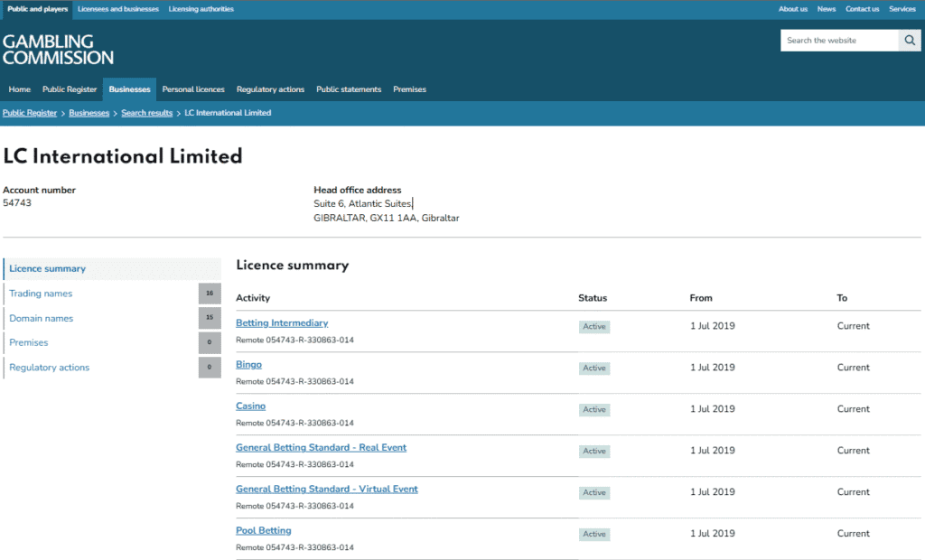Viewport: 925px width, 560px height.
Task: Click the licence number under Pool Betting
Action: tap(295, 547)
